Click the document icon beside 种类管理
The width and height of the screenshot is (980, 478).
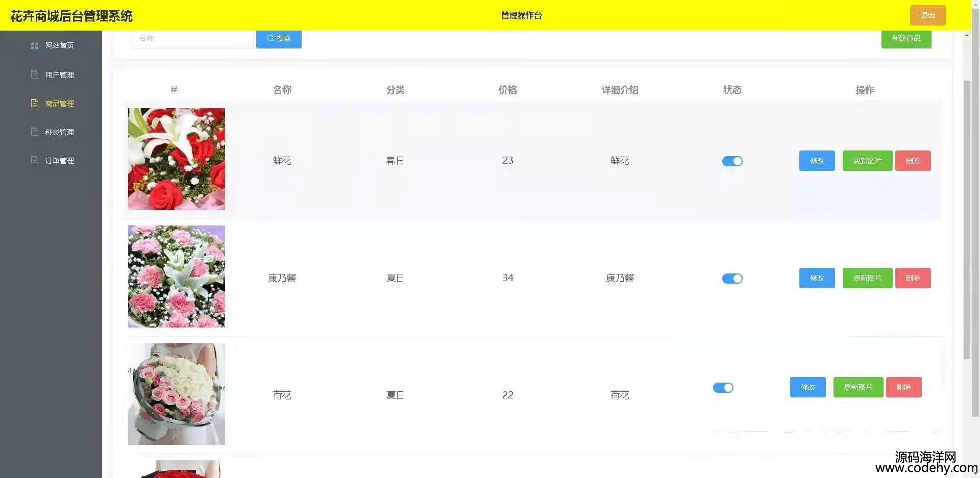pyautogui.click(x=35, y=132)
